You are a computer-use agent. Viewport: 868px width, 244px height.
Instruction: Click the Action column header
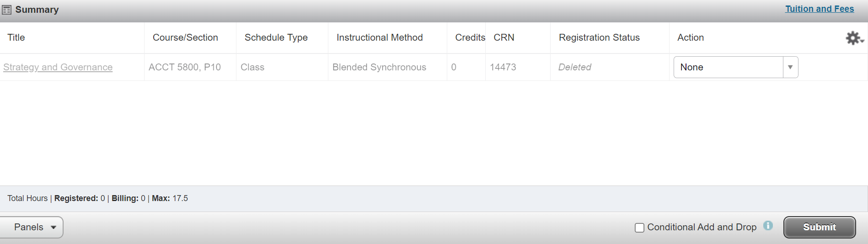(690, 37)
